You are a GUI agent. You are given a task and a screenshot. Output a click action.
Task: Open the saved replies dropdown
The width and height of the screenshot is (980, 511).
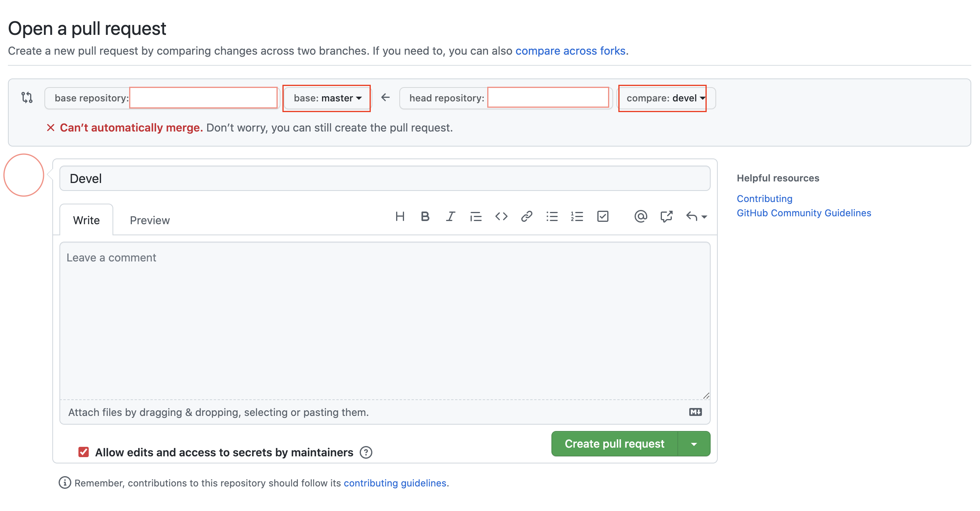[x=696, y=216]
